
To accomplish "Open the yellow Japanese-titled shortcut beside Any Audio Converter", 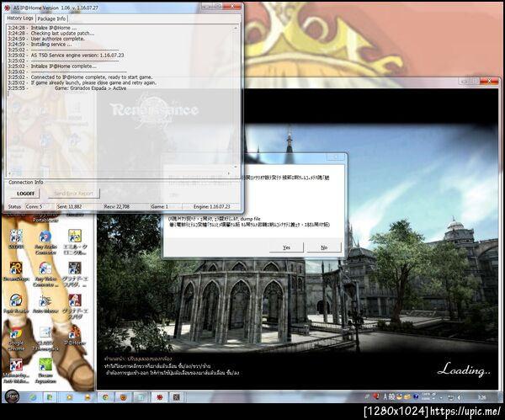I will [x=75, y=242].
